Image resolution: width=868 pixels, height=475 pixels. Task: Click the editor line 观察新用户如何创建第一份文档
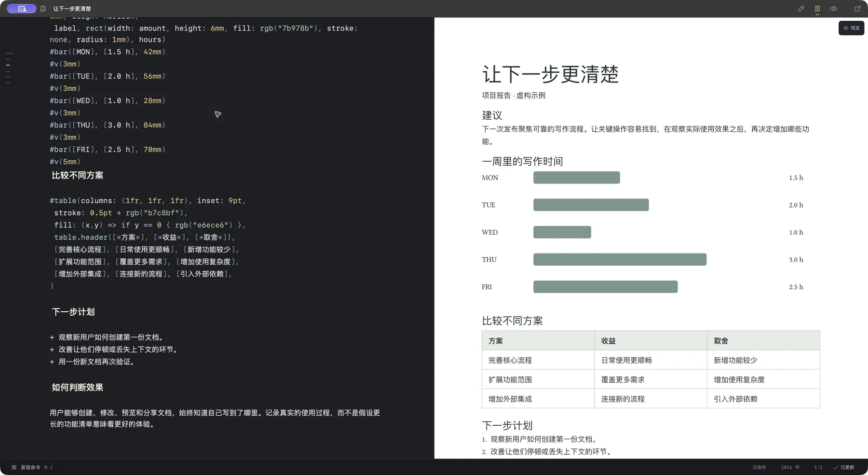107,337
